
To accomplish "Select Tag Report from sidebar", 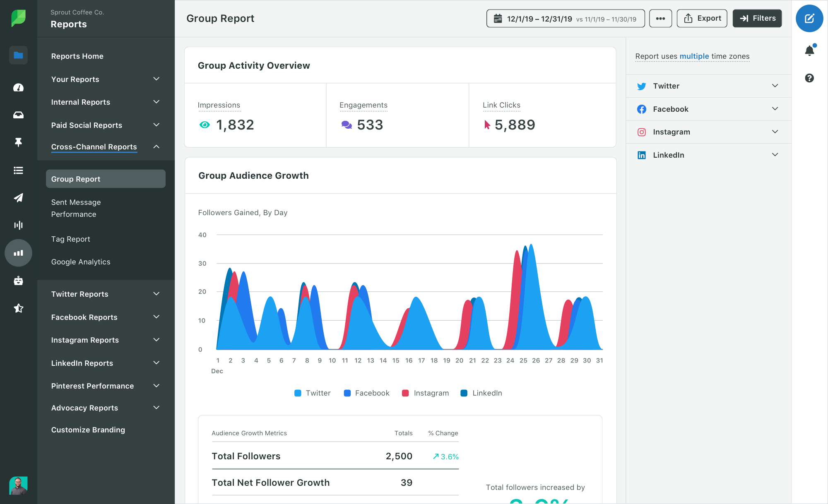I will coord(70,239).
